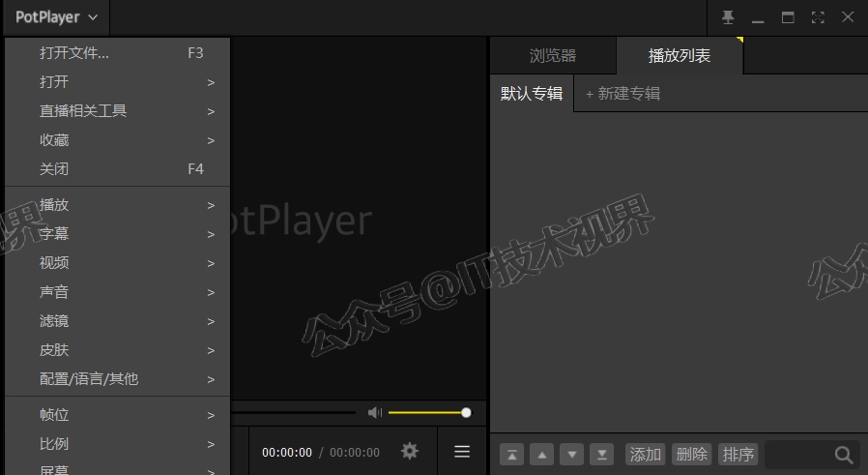The image size is (868, 475).
Task: Move playlist item to bottom
Action: [602, 455]
